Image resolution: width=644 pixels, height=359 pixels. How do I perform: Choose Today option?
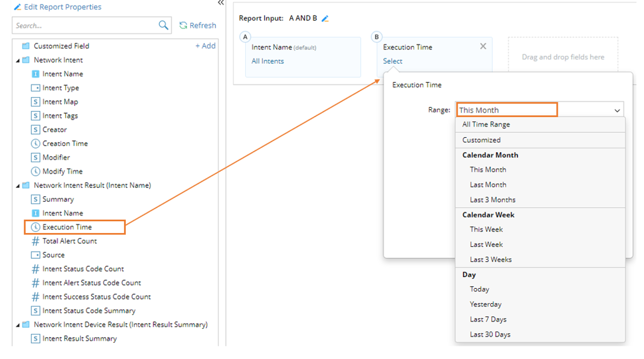point(540,289)
